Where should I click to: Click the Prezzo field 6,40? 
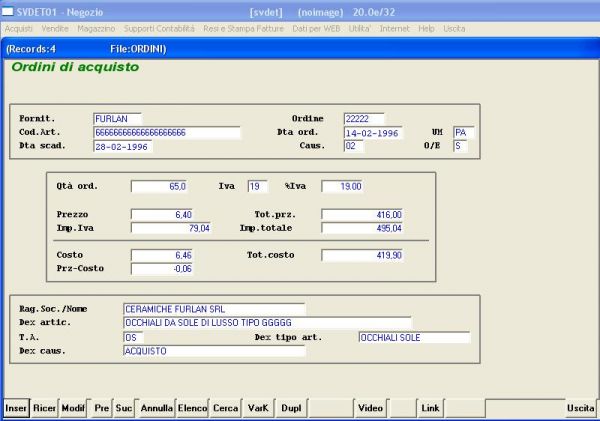click(x=162, y=215)
